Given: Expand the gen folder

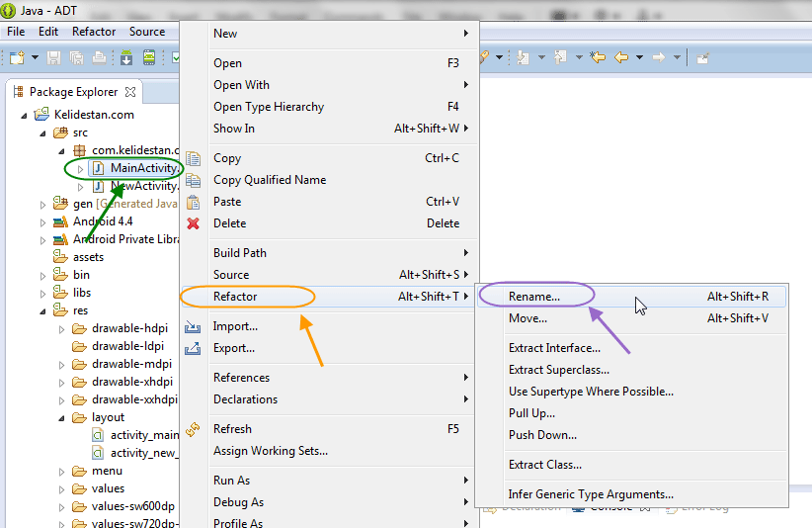Looking at the screenshot, I should coord(43,205).
